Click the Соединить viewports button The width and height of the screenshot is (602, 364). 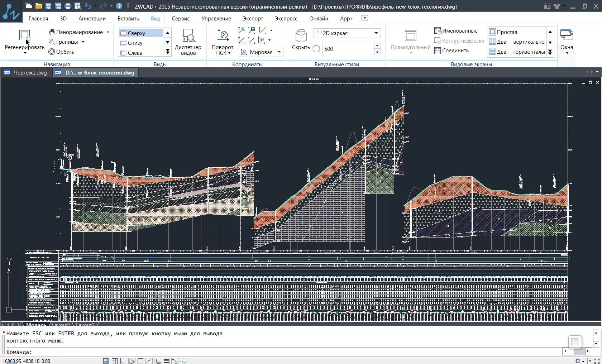(451, 51)
